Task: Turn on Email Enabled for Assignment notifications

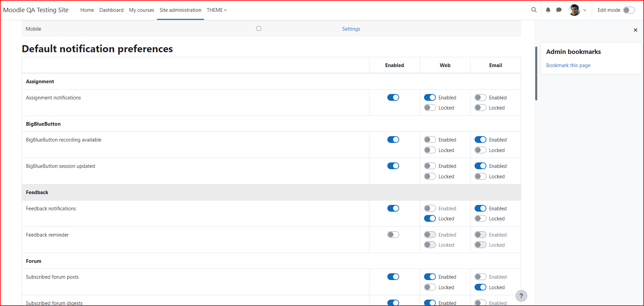Action: [480, 97]
